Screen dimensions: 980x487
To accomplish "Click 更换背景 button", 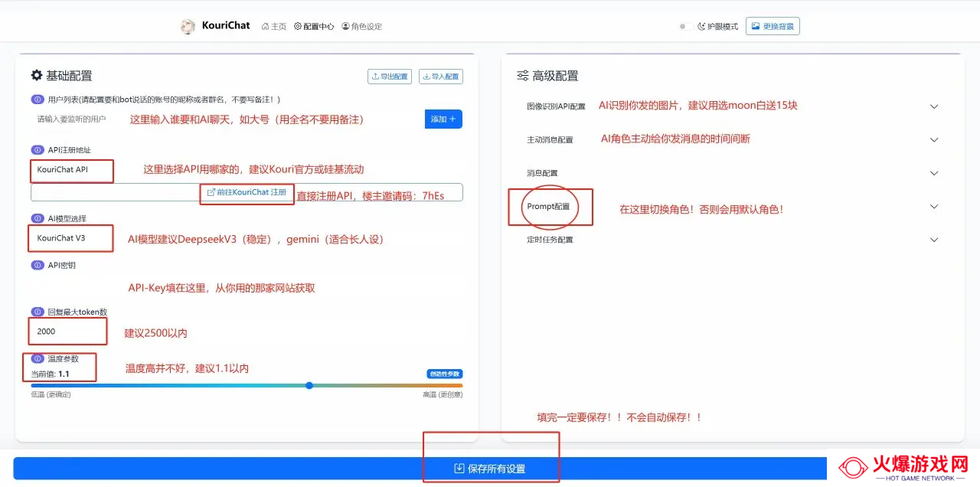I will 773,26.
